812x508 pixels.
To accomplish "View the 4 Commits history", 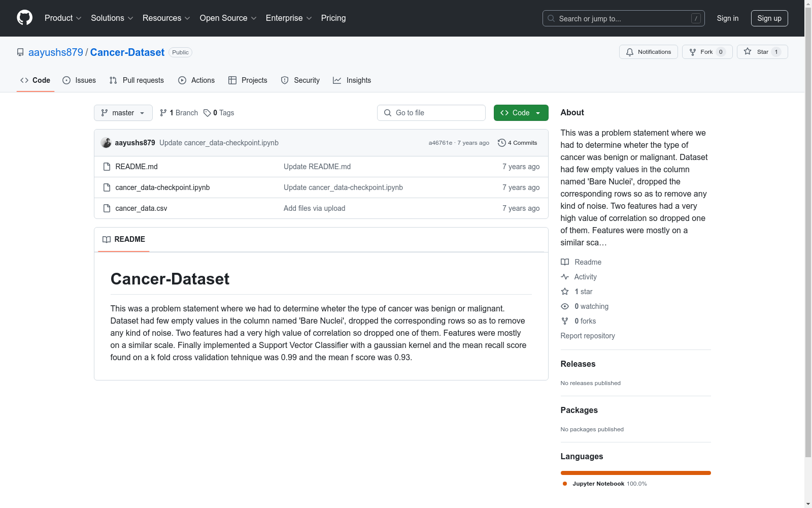I will click(x=518, y=143).
